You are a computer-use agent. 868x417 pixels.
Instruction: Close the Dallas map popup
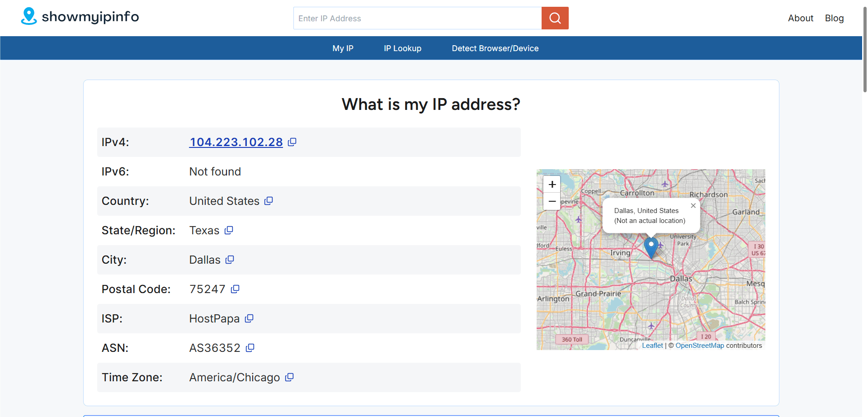click(x=693, y=206)
